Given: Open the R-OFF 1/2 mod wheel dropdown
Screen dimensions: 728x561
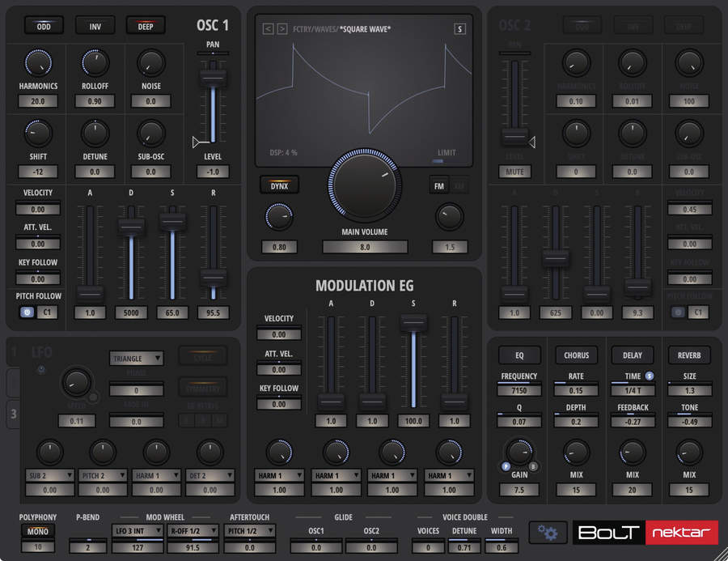Looking at the screenshot, I should [x=193, y=531].
